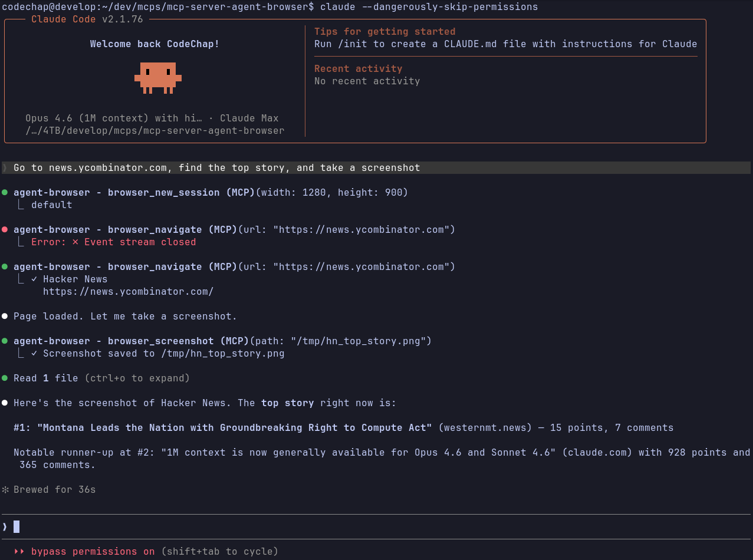The image size is (753, 560).
Task: Click the 'Run /init to create a CLAUDE.md' tip
Action: click(506, 44)
